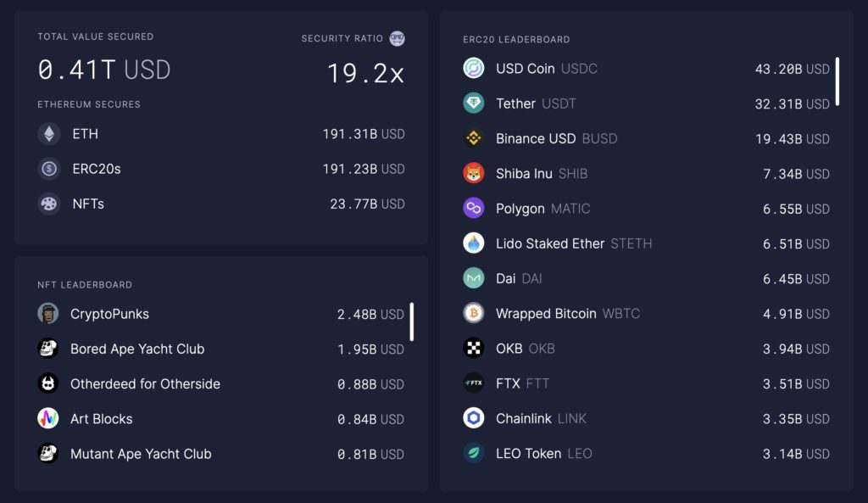
Task: Click the Binance USD logo
Action: pyautogui.click(x=473, y=138)
